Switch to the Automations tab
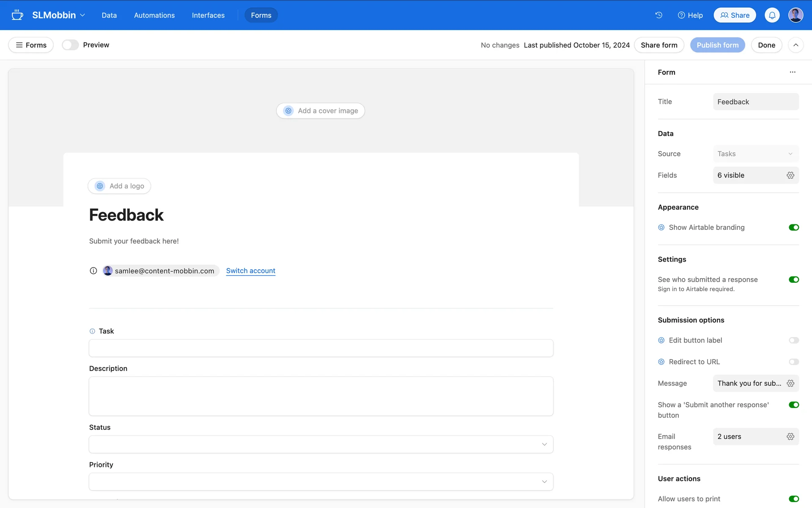The width and height of the screenshot is (812, 508). point(154,15)
